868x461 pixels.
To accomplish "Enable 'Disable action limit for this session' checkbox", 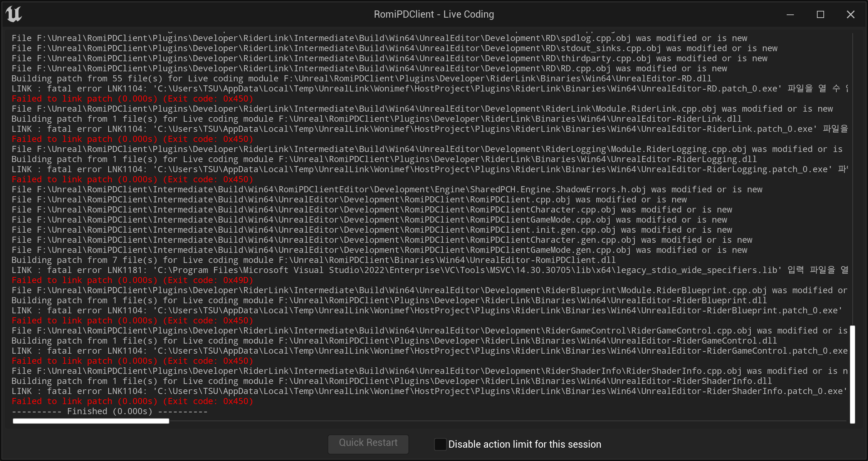I will tap(440, 444).
